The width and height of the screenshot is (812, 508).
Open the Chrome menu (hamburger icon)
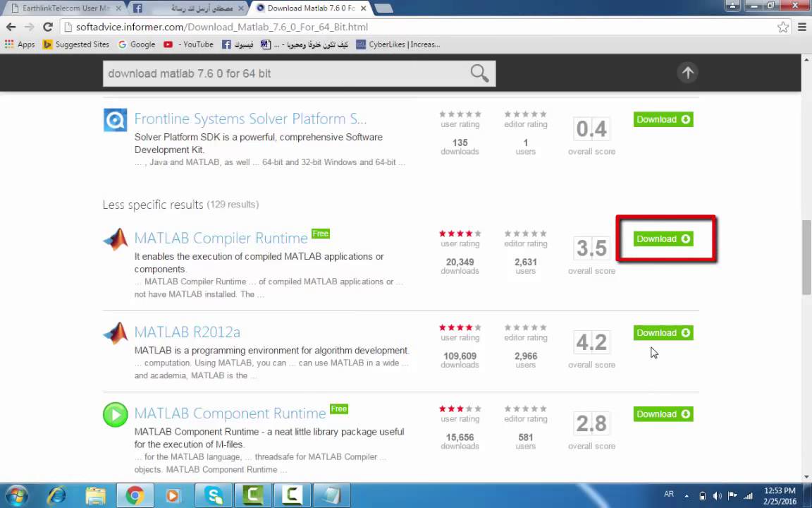[801, 27]
